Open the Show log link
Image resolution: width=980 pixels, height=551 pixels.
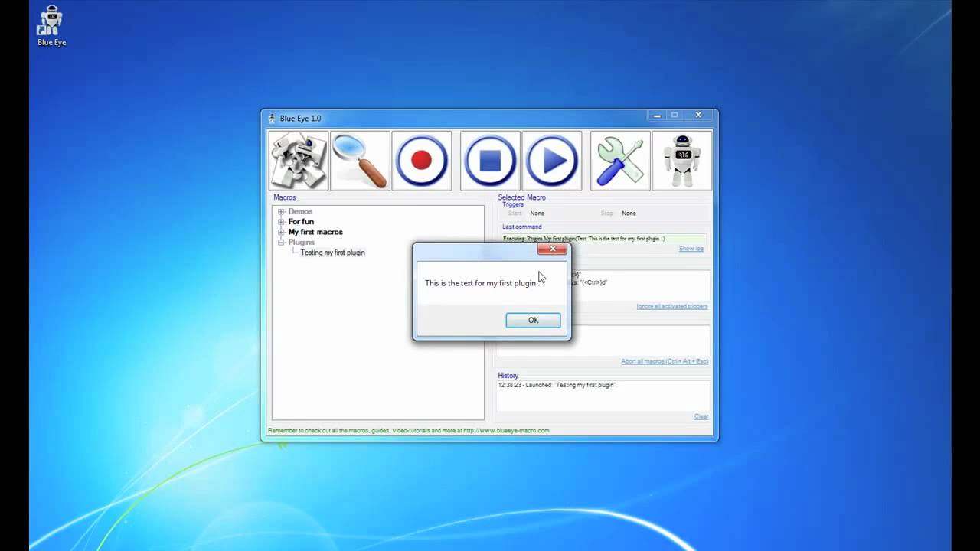pos(691,249)
